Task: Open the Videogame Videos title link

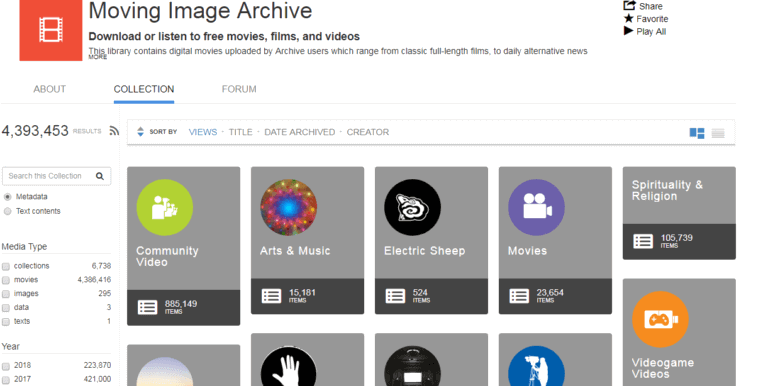Action: click(x=663, y=368)
